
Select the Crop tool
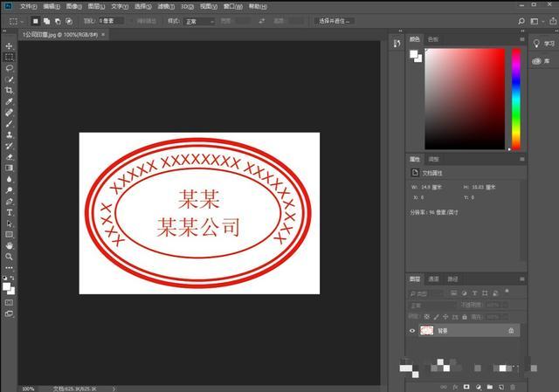click(10, 90)
